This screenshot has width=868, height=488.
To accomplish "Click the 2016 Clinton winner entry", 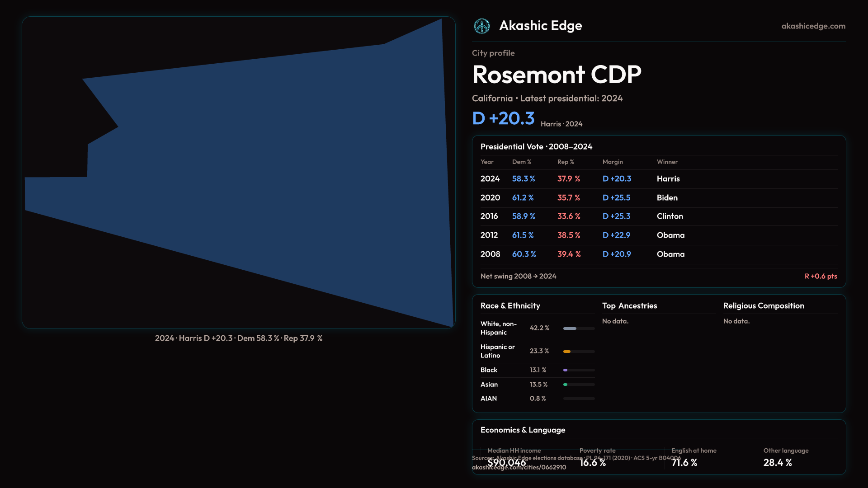I will click(x=670, y=216).
